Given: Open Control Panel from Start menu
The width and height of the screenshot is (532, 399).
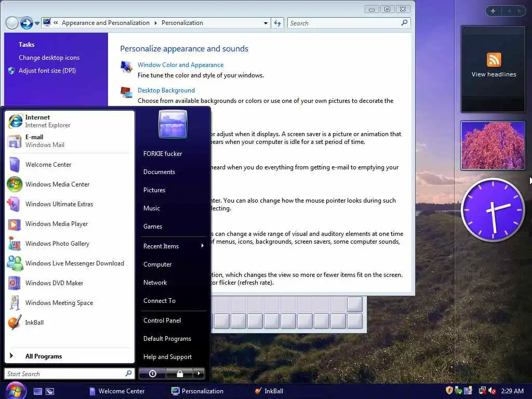Looking at the screenshot, I should [162, 320].
